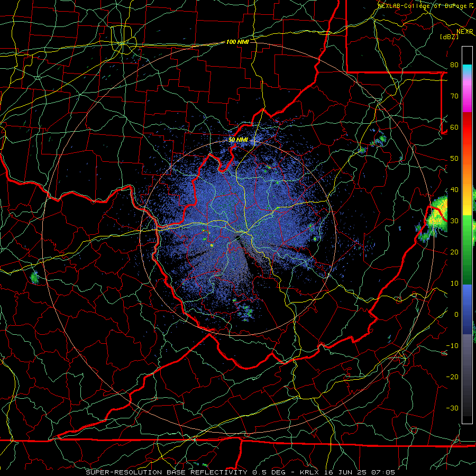The height and width of the screenshot is (476, 476).
Task: Click the "30" value on dBZ scale
Action: coord(454,221)
